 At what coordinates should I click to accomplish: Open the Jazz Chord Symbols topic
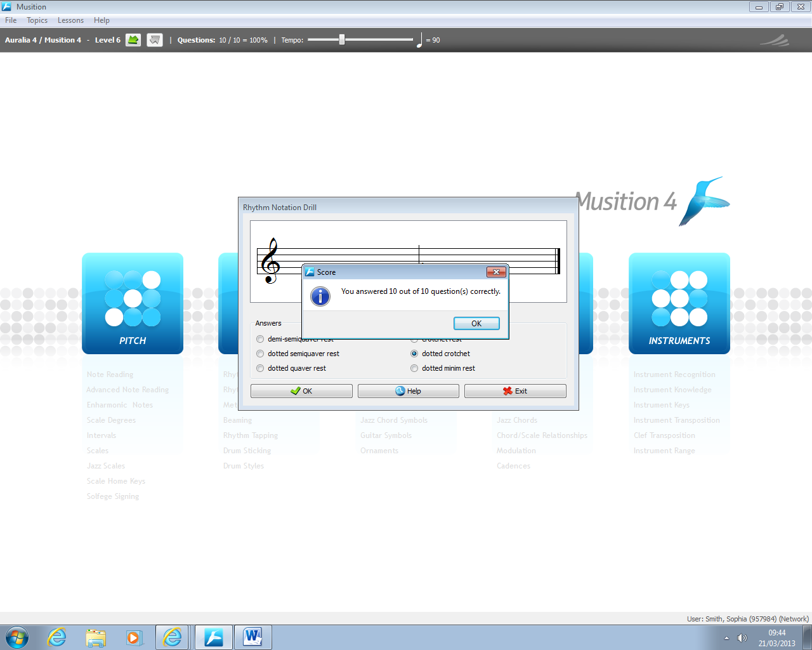[394, 420]
